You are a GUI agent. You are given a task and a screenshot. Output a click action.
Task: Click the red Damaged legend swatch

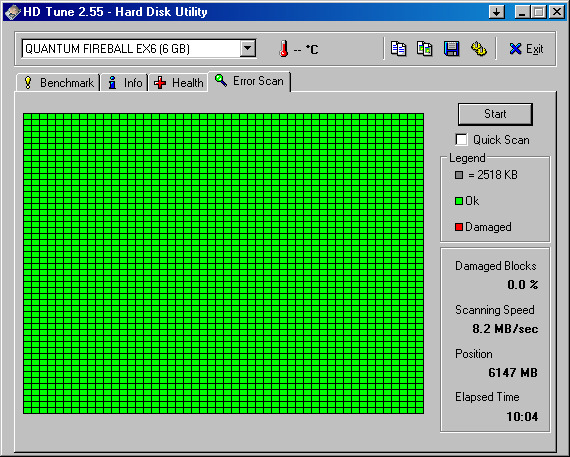(x=459, y=227)
